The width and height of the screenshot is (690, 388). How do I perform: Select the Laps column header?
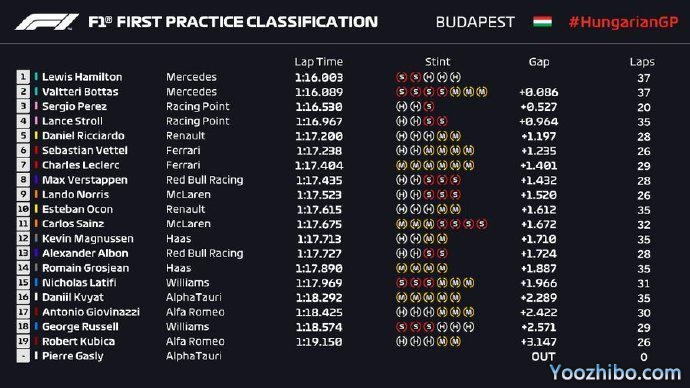pyautogui.click(x=642, y=62)
